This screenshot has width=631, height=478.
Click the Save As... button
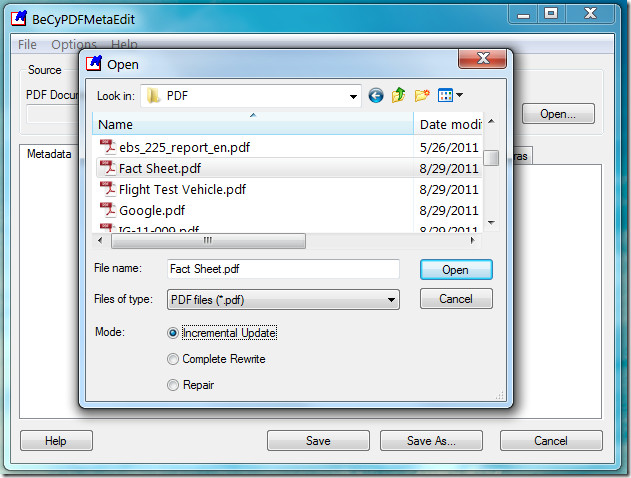[431, 441]
